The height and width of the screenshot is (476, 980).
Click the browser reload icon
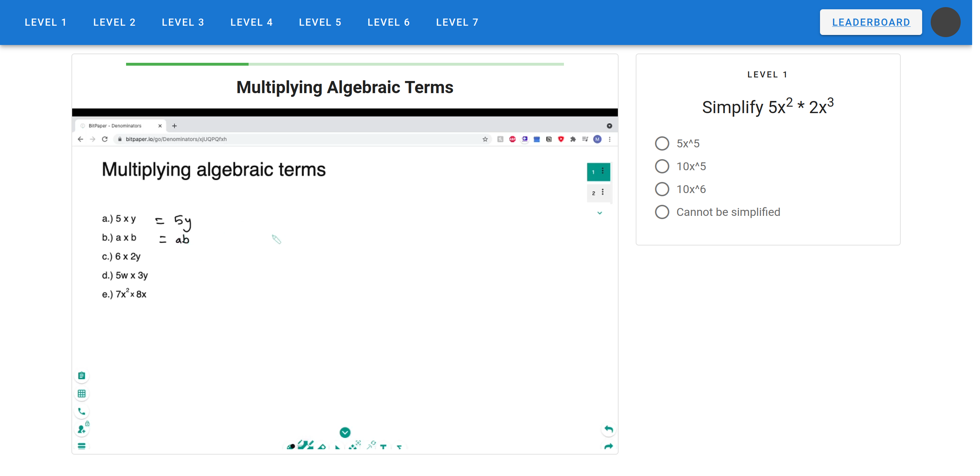point(105,139)
